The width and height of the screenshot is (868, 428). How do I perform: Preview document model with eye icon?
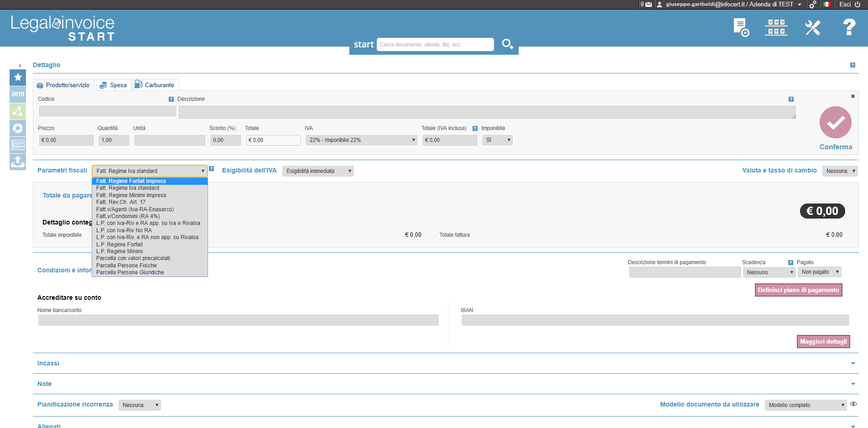point(853,404)
